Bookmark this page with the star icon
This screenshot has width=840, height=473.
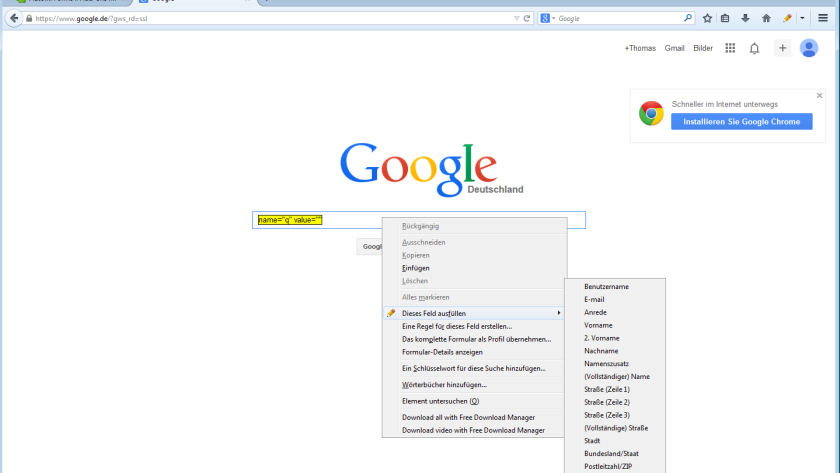(707, 18)
